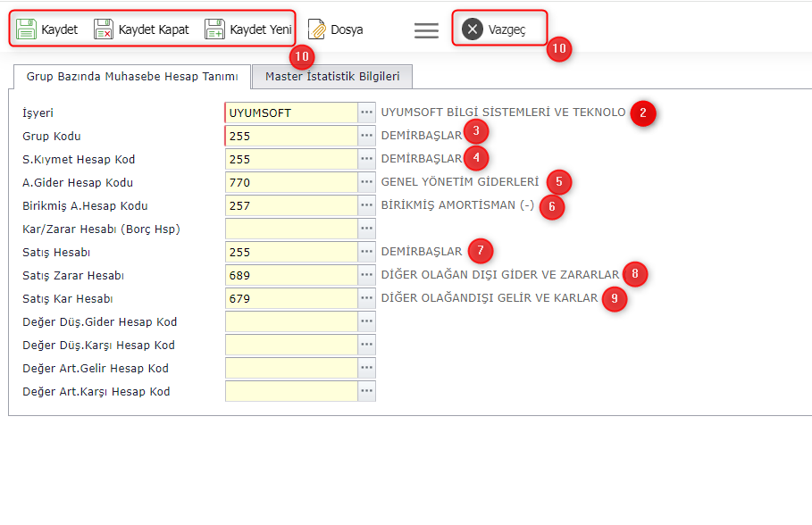
Task: Click the Değer Düş.Gider Hesap Kod input
Action: [x=291, y=321]
